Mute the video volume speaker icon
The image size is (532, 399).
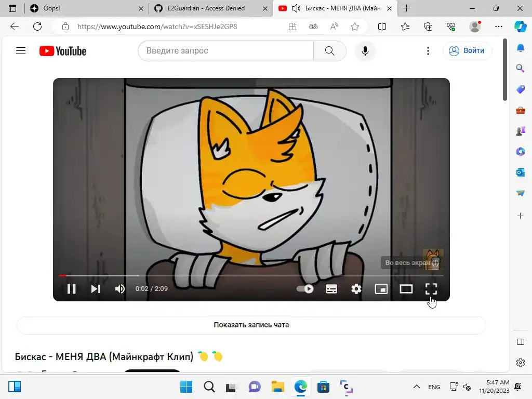pos(120,289)
